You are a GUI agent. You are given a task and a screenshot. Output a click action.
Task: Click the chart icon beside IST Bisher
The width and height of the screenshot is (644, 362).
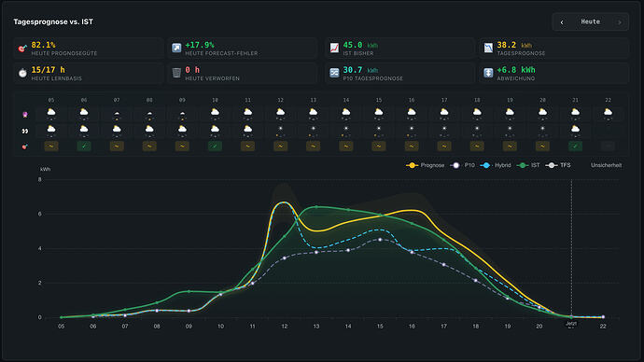point(334,48)
